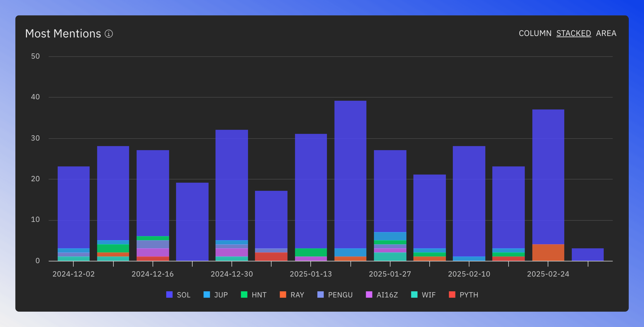This screenshot has width=644, height=327.
Task: Click the 50 y-axis label
Action: tap(35, 56)
